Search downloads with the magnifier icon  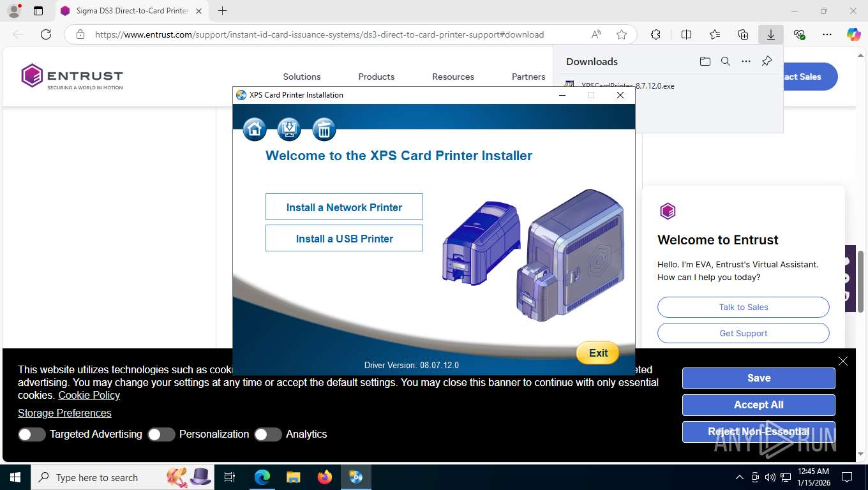726,61
